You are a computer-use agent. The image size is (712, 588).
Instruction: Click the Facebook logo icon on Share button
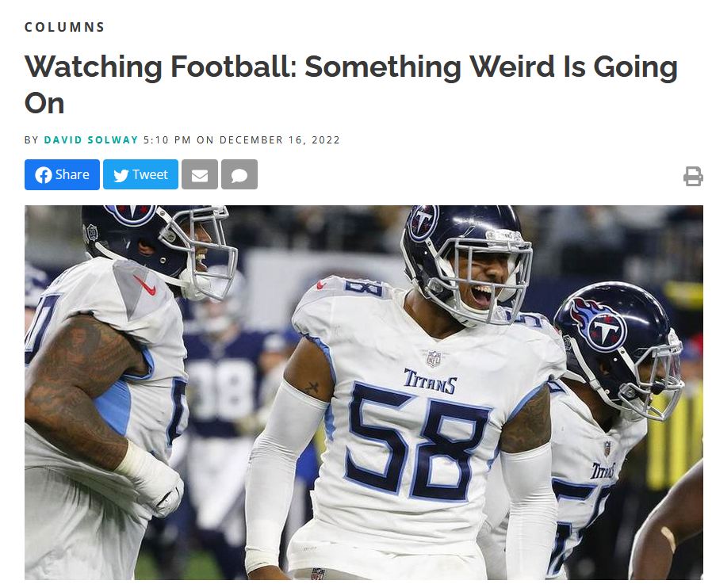pyautogui.click(x=43, y=175)
